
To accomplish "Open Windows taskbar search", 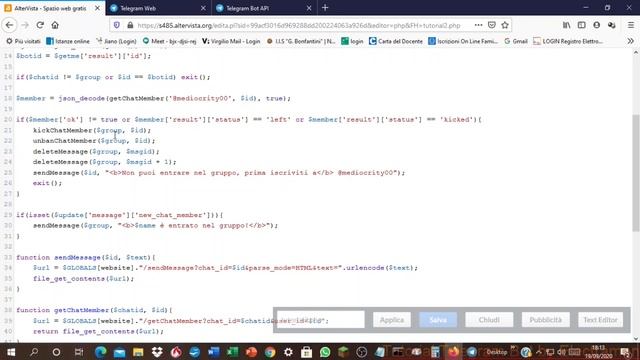I will [34, 352].
